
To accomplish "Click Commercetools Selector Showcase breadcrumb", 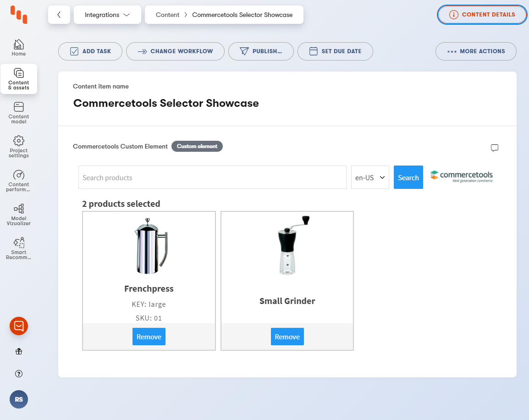I will point(242,15).
